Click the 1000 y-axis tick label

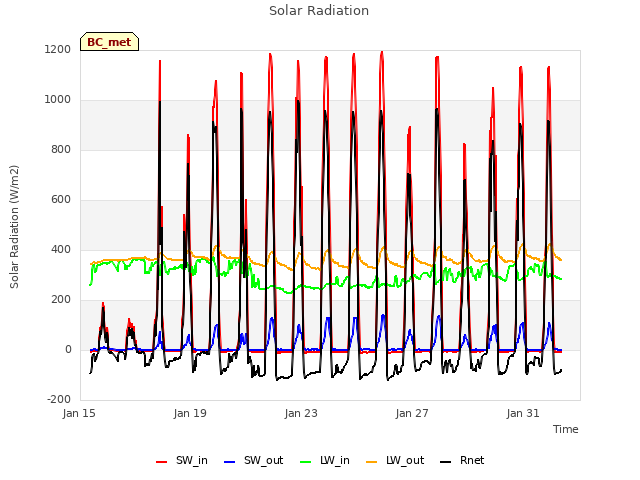point(58,100)
